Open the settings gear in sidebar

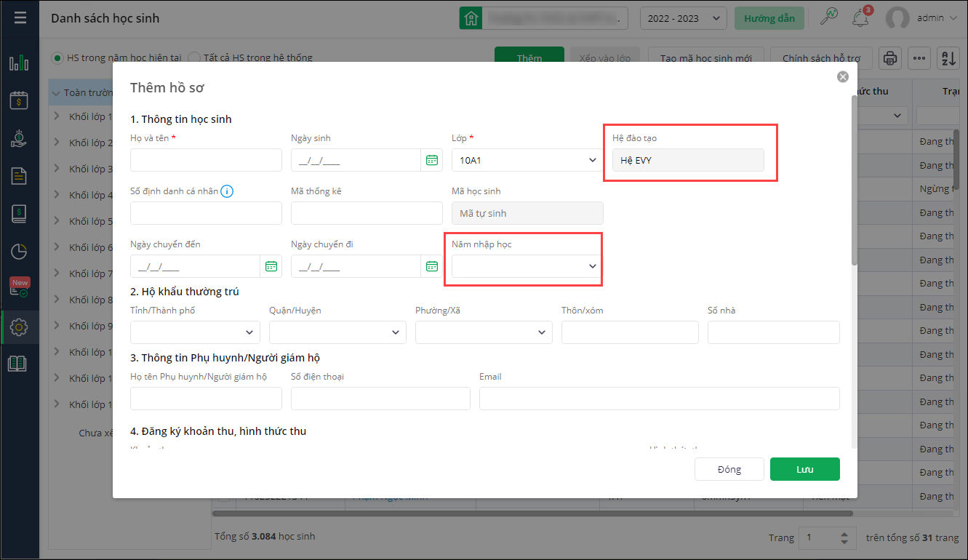tap(19, 328)
